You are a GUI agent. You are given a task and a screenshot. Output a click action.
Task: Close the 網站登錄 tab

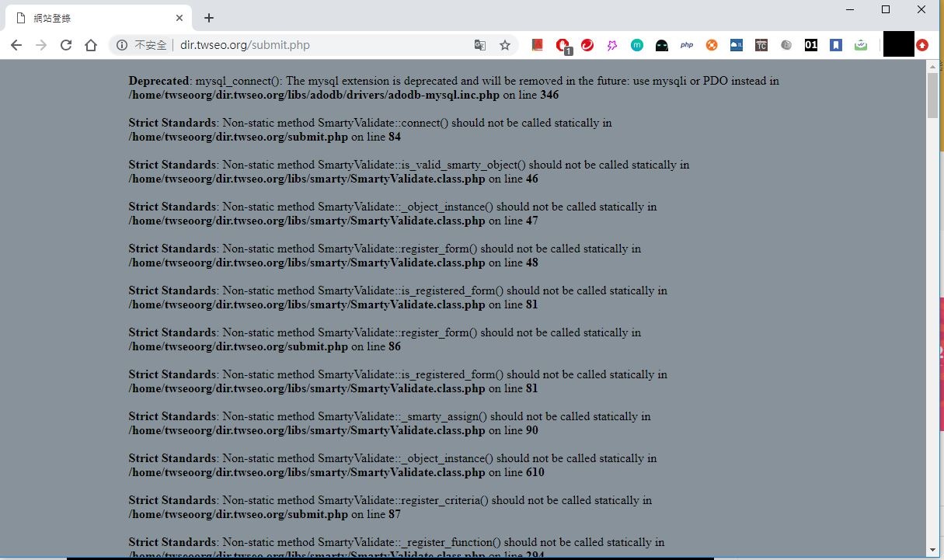pos(179,18)
